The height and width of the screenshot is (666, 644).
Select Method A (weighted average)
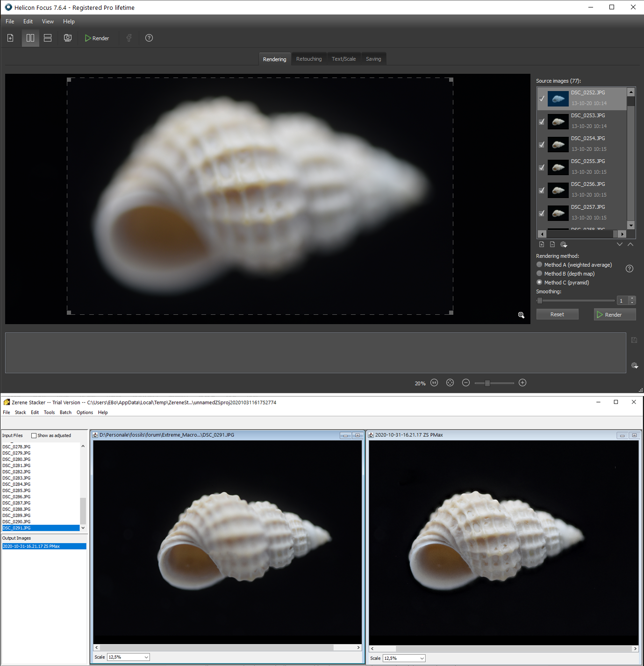574,265
